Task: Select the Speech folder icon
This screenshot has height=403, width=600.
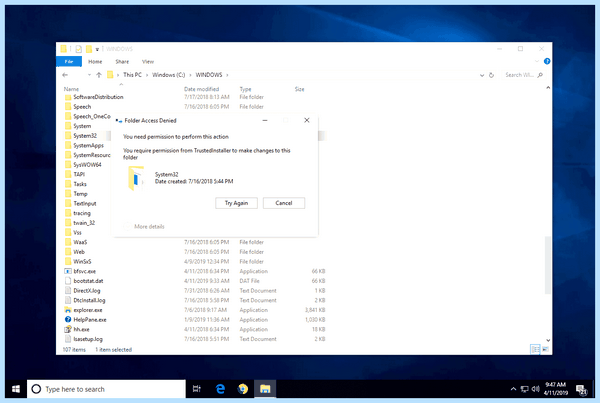Action: (68, 107)
